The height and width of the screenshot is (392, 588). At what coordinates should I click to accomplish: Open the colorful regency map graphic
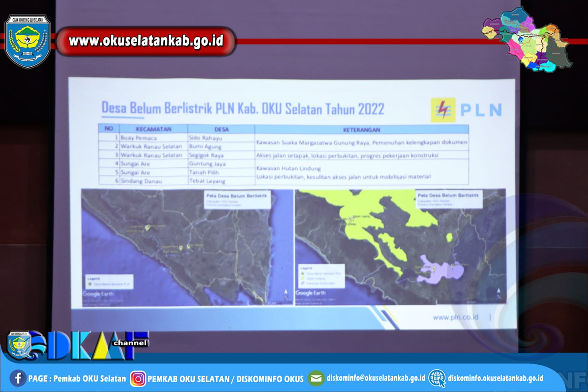pos(527,40)
